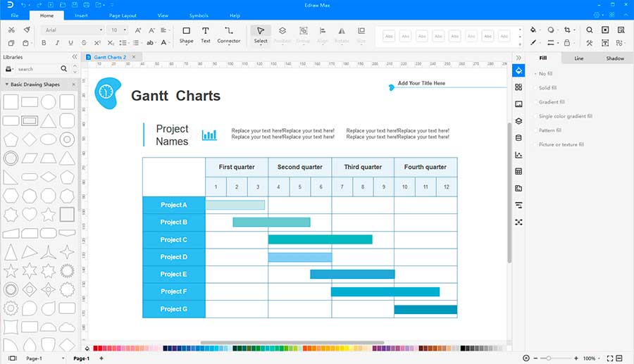Select the Solid fill option

(x=547, y=88)
